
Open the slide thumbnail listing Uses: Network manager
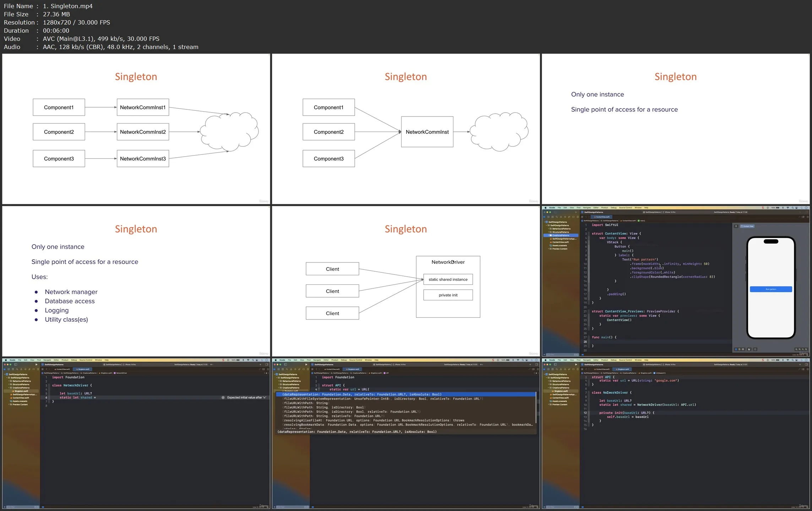point(136,281)
